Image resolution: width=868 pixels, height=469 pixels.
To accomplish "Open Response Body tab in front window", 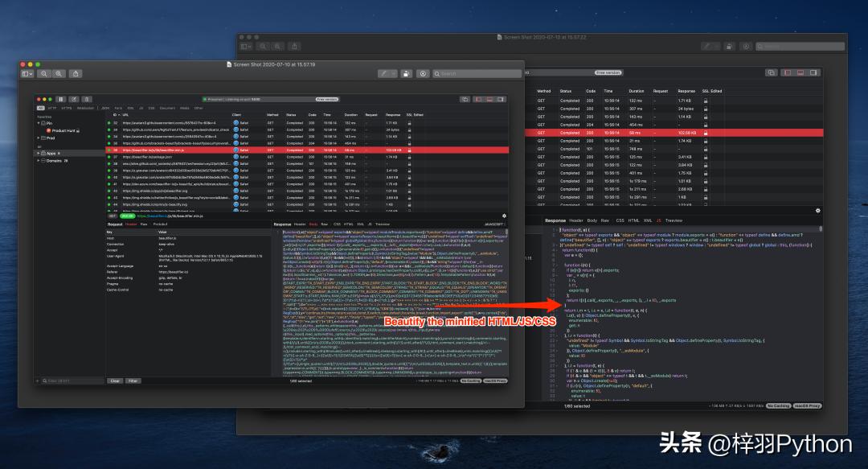I will (313, 224).
